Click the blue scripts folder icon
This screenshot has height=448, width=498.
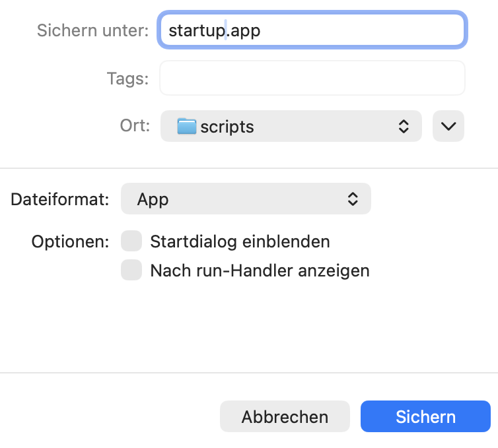(187, 126)
